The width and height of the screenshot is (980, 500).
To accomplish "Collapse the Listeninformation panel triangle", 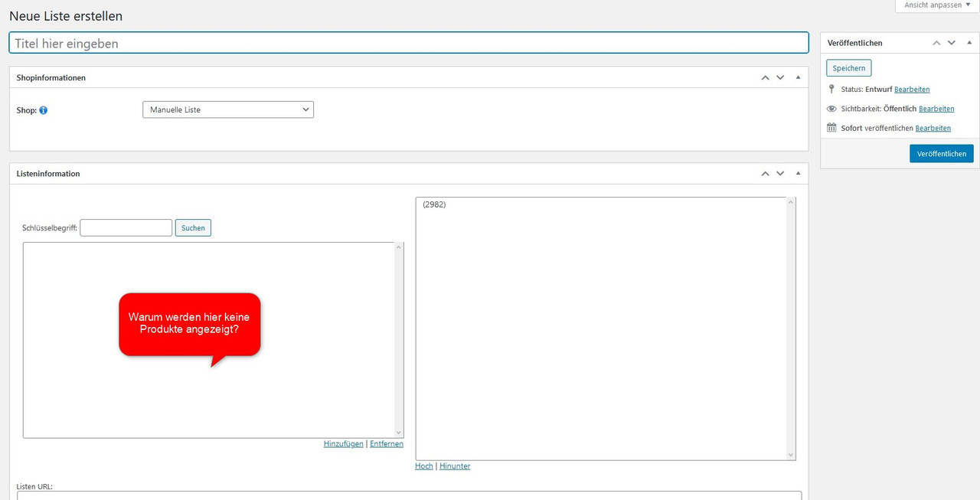I will click(798, 174).
